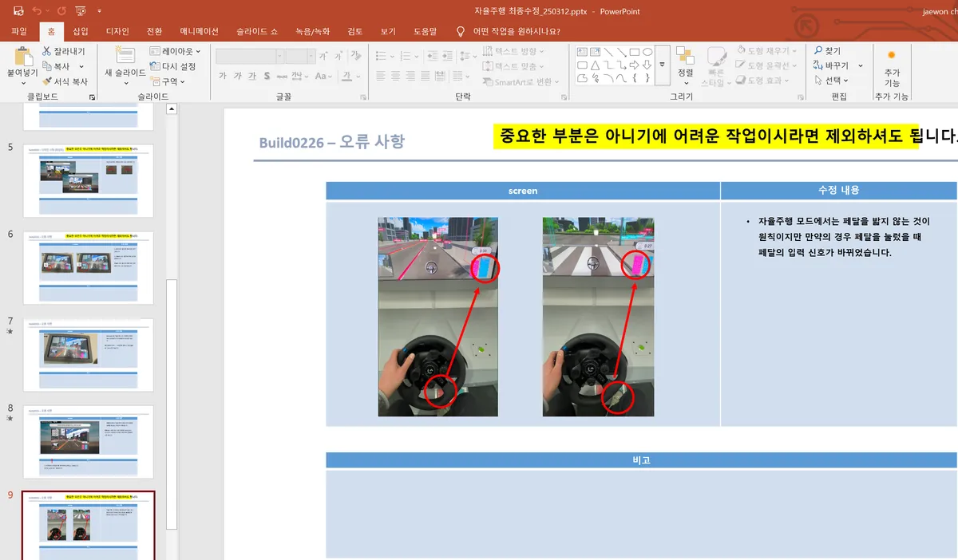Screen dimensions: 958x560
Task: Click the Save icon in quick access toolbar
Action: (x=18, y=11)
